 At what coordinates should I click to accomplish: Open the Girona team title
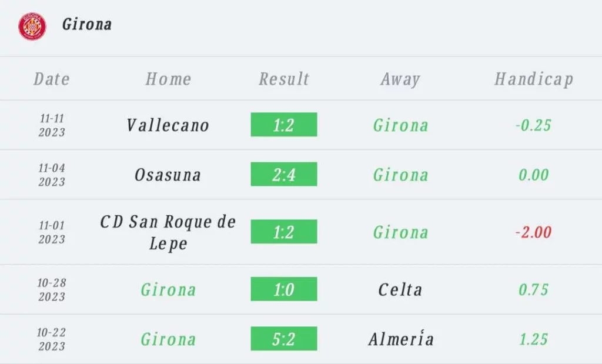(87, 25)
